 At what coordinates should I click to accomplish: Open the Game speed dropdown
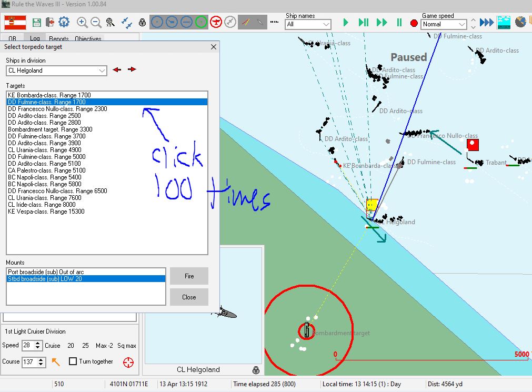coord(444,24)
